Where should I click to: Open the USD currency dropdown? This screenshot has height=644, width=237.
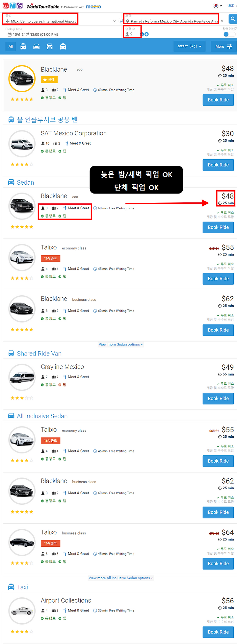pyautogui.click(x=231, y=6)
